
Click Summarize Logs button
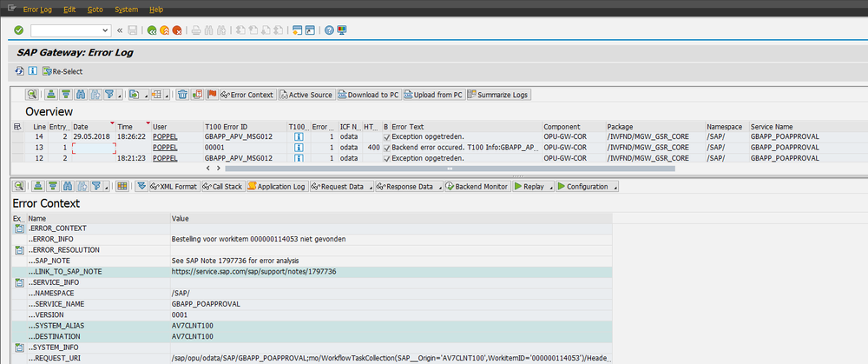point(499,95)
